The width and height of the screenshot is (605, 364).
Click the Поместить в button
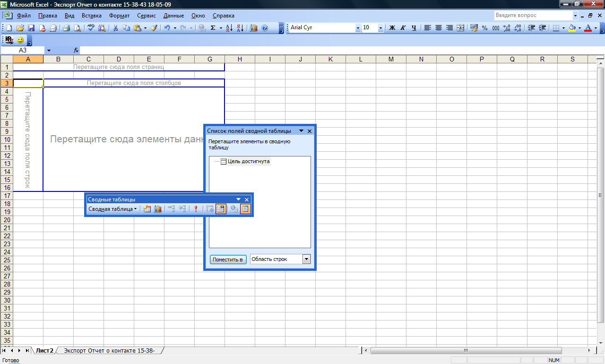[228, 260]
